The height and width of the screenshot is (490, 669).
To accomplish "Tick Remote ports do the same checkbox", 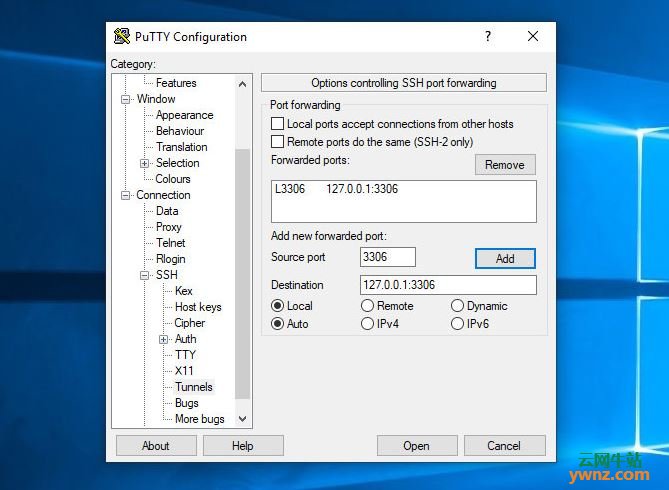I will [x=277, y=141].
